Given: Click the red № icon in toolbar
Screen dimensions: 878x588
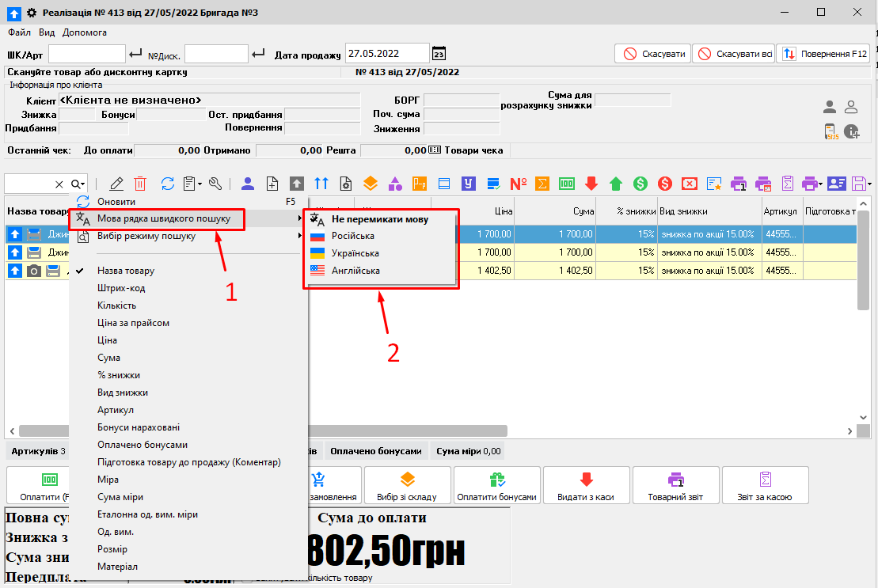Looking at the screenshot, I should [519, 184].
